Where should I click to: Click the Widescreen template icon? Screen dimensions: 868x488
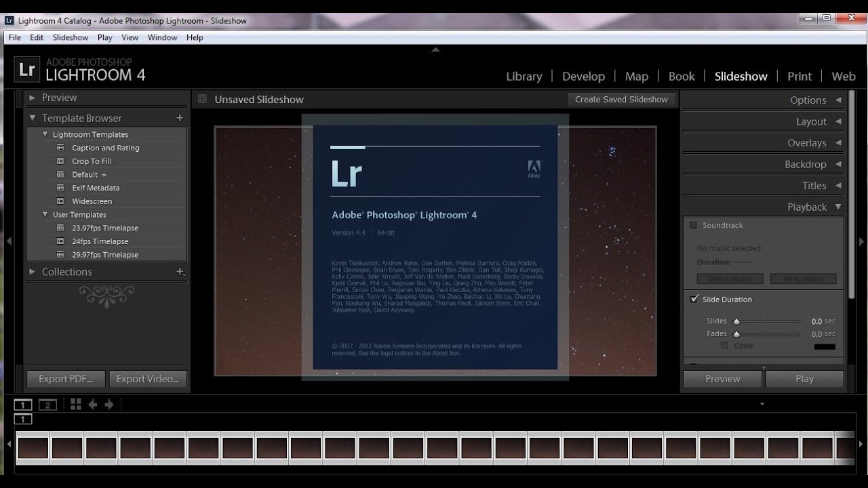tap(60, 201)
